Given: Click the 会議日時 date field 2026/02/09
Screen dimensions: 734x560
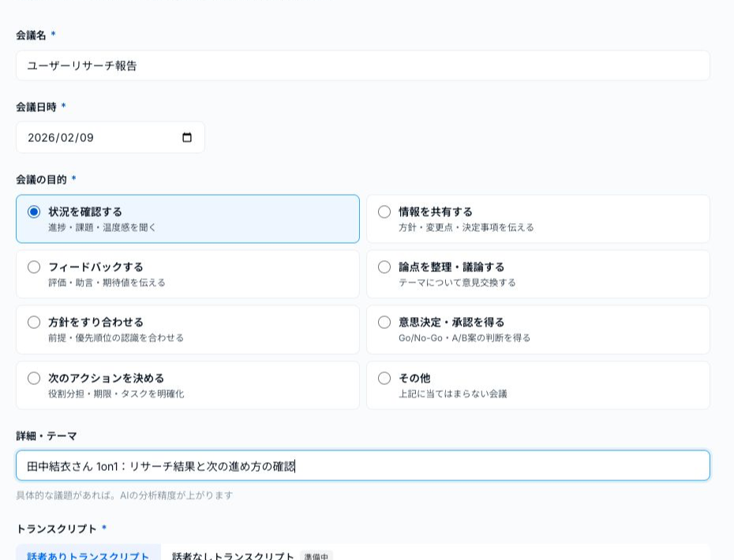Looking at the screenshot, I should (110, 137).
